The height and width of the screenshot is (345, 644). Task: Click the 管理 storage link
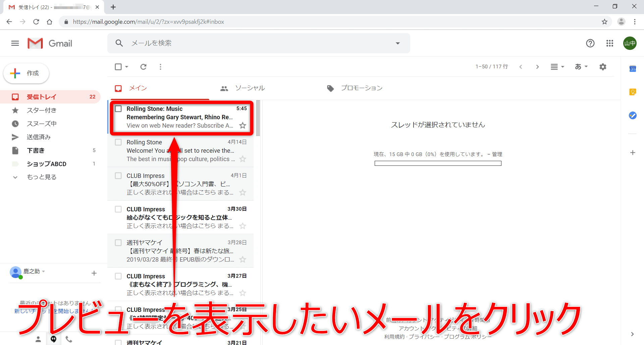click(497, 154)
